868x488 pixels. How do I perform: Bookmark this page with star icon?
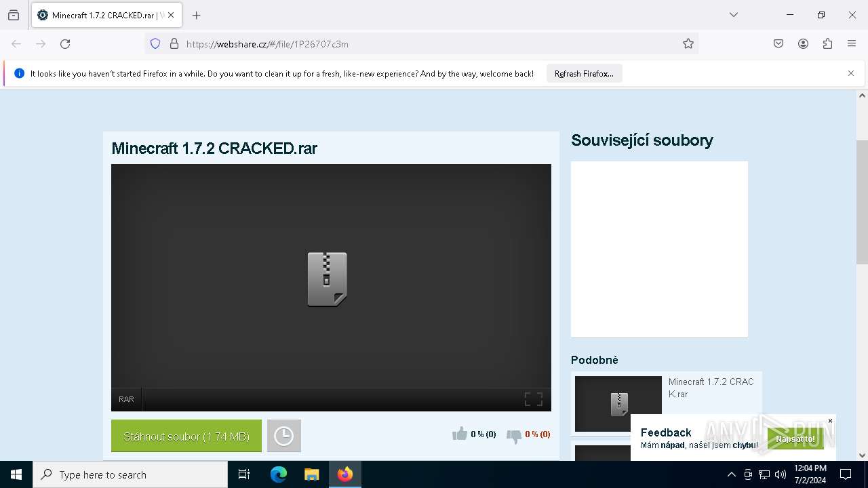pyautogui.click(x=688, y=44)
